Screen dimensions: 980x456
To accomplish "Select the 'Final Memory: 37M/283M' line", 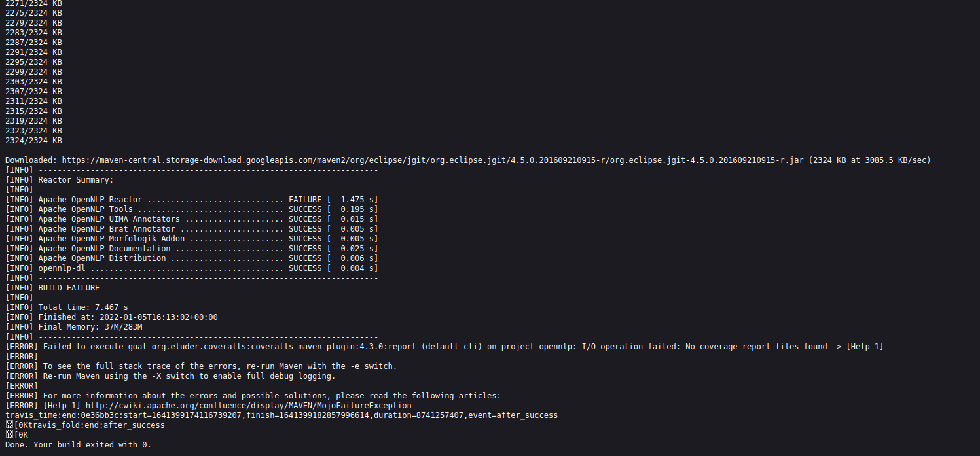I will 74,327.
